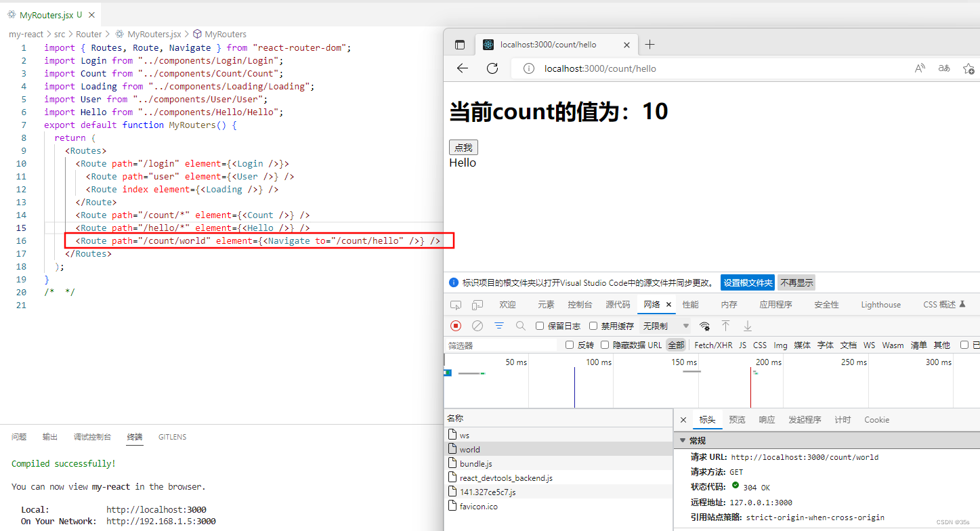Screen dimensions: 980x531
Task: Select the react_devtools_backend.js request
Action: 559,477
